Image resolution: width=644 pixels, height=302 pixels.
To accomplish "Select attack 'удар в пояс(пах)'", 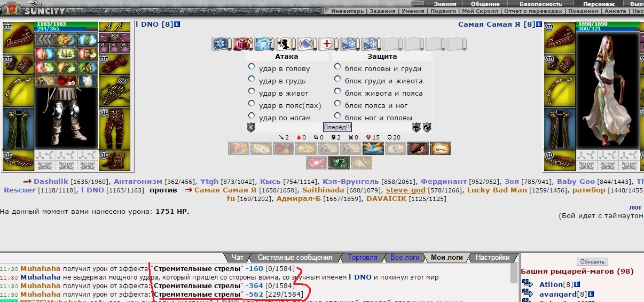I will click(252, 104).
